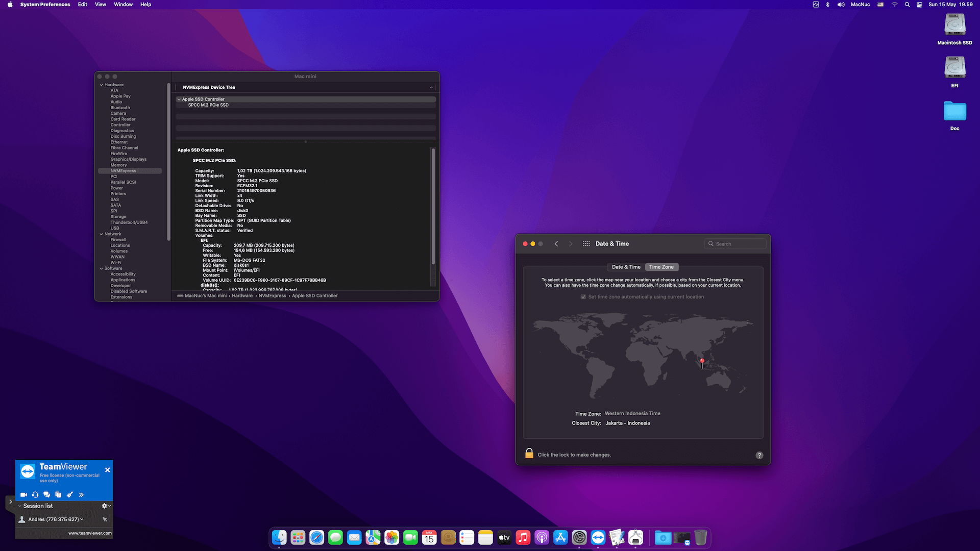Open the Show All preferences grid
Screen dimensions: 980x551
pyautogui.click(x=586, y=243)
